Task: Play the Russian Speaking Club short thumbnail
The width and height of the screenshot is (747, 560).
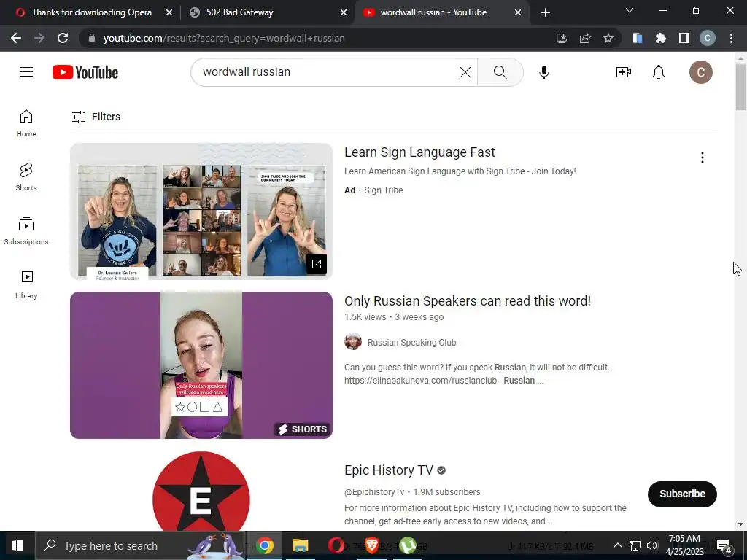Action: pyautogui.click(x=201, y=365)
